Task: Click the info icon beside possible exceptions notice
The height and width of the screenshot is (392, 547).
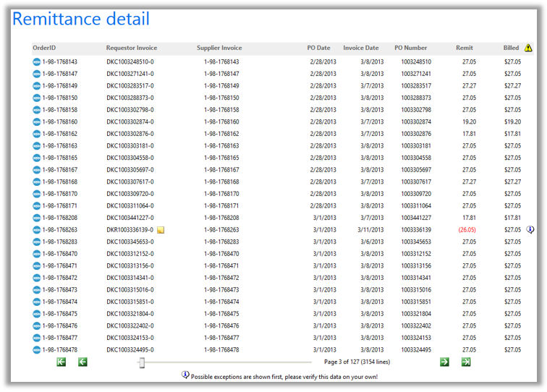Action: (x=185, y=375)
